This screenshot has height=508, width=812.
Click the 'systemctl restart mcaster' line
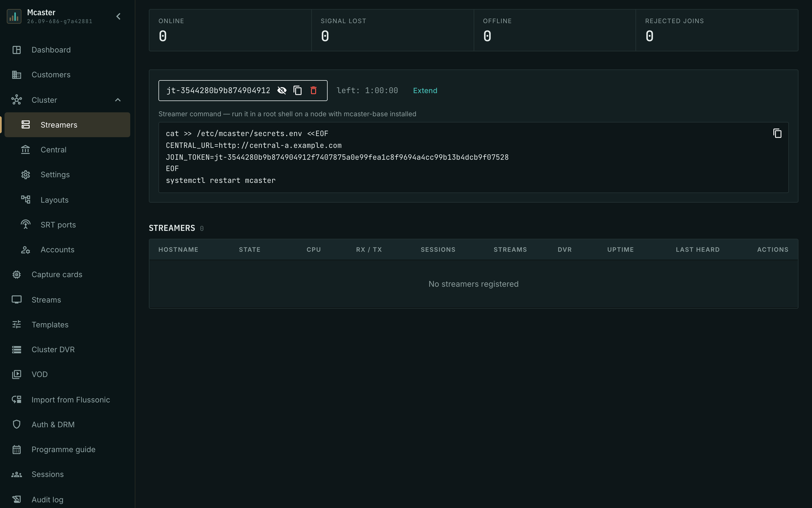click(221, 180)
